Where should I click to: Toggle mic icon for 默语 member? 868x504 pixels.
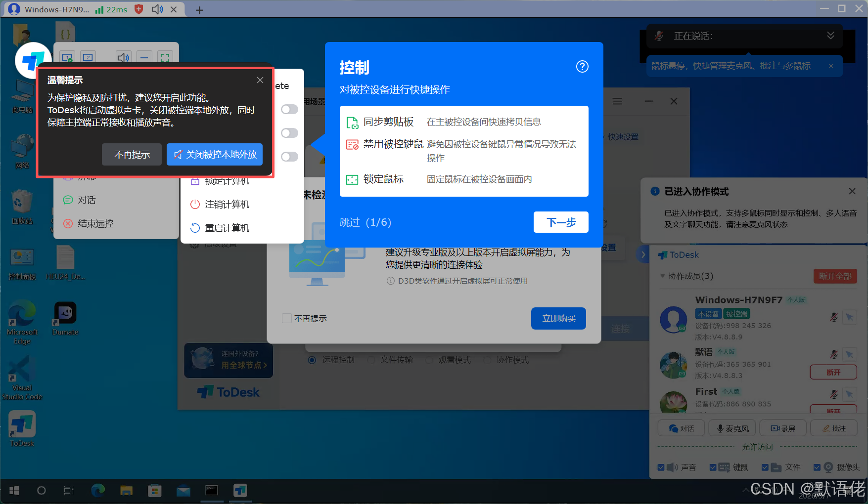coord(834,354)
